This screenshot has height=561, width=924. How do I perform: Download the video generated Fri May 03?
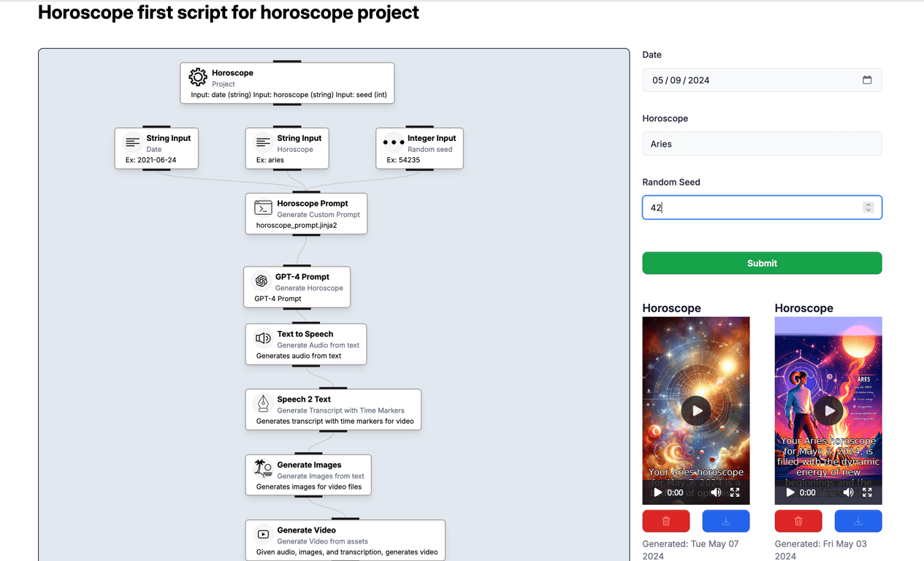pos(858,521)
